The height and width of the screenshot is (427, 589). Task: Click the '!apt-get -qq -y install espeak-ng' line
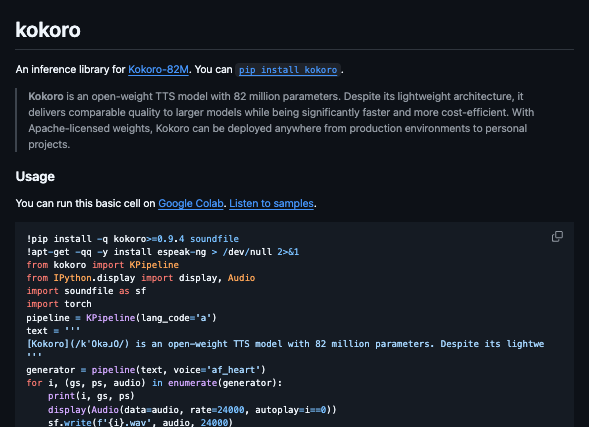click(x=163, y=252)
